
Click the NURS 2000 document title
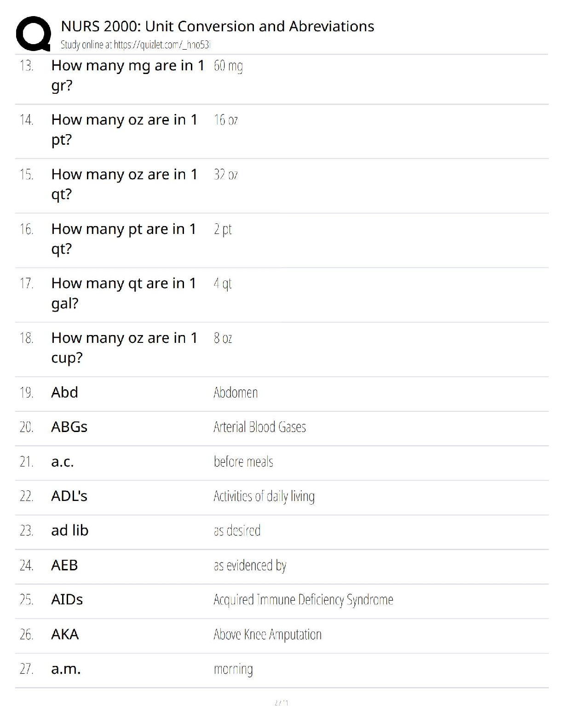[217, 26]
